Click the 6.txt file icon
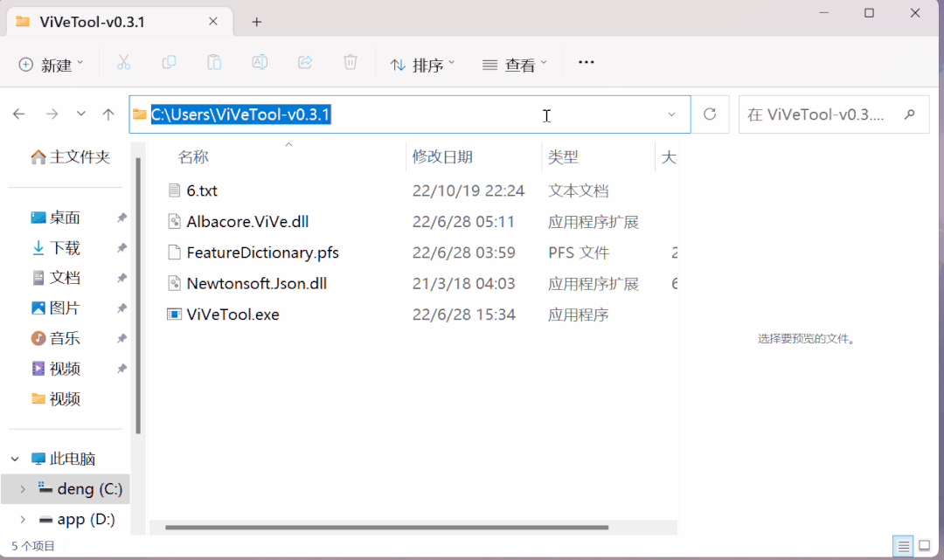Image resolution: width=944 pixels, height=560 pixels. pyautogui.click(x=174, y=190)
